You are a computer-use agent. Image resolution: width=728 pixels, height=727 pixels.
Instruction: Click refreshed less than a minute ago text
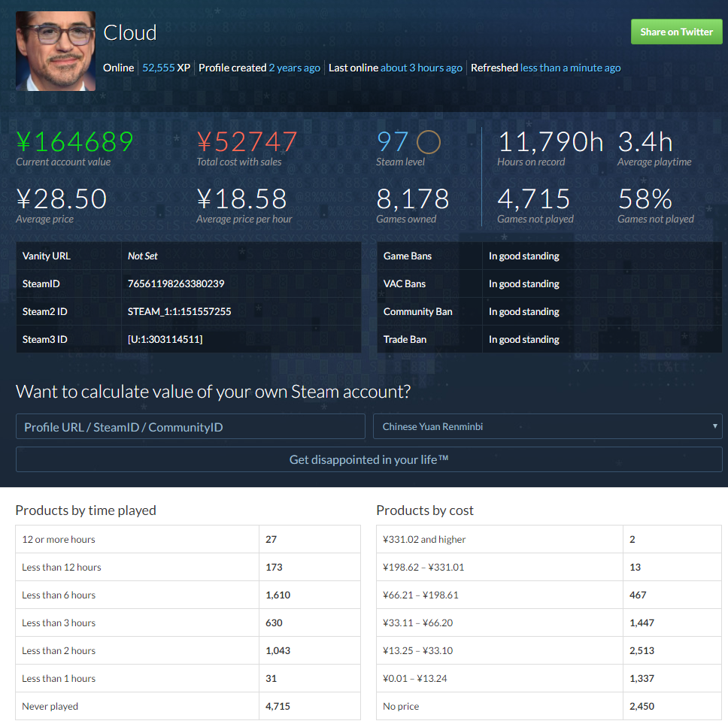pos(545,68)
